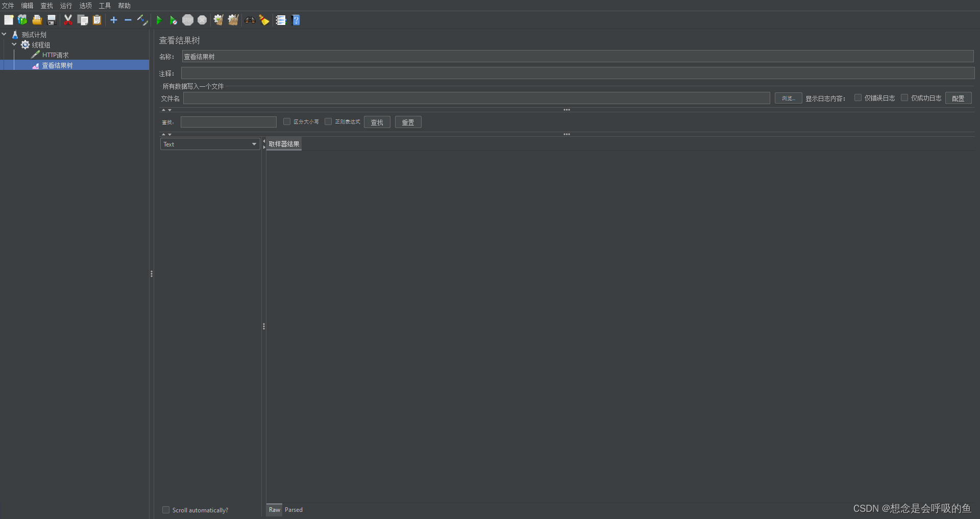Select 测试计划 label in the tree
This screenshot has height=519, width=980.
tap(34, 35)
